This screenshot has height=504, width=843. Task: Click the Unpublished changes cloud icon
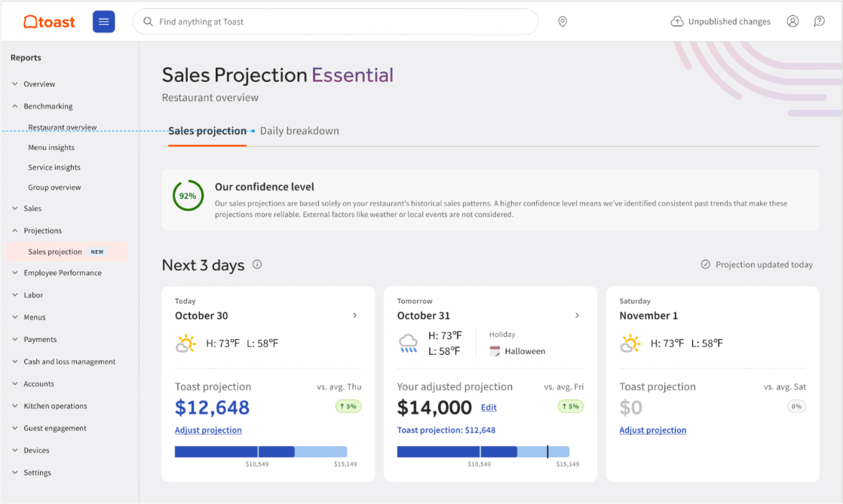(x=677, y=22)
